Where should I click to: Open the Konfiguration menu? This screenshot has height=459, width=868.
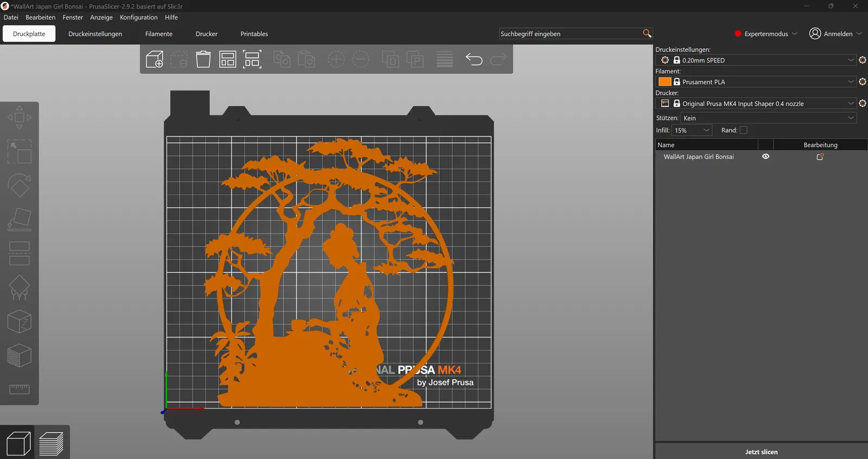coord(138,17)
